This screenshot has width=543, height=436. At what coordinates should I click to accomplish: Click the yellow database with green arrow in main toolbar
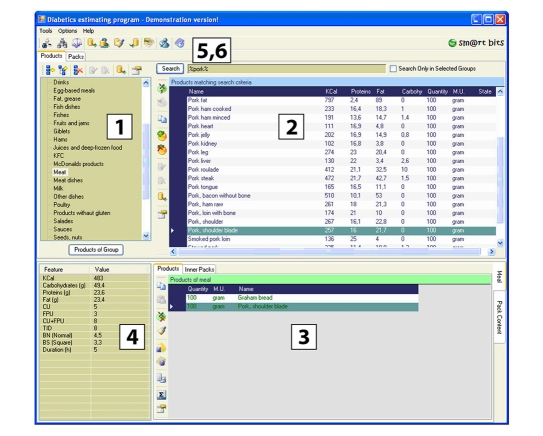coord(92,43)
